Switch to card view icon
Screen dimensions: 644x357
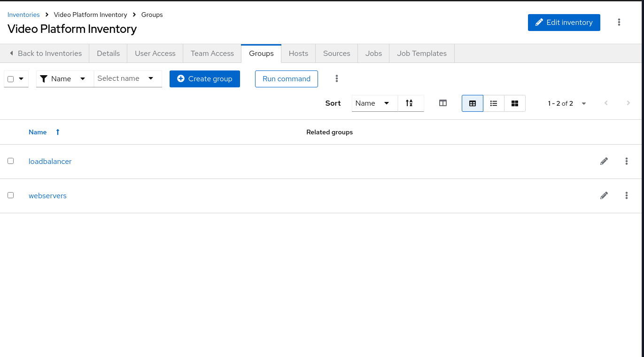tap(515, 103)
